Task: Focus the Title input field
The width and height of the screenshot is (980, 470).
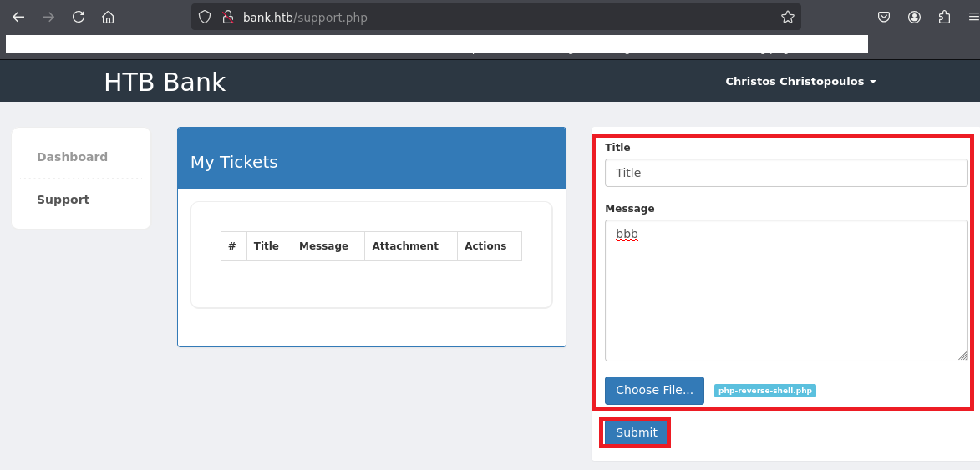Action: pyautogui.click(x=785, y=173)
